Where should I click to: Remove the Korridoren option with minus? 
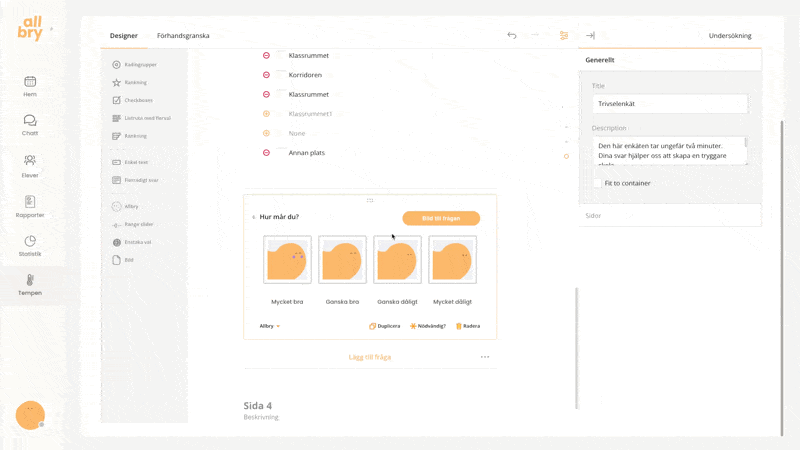click(266, 75)
